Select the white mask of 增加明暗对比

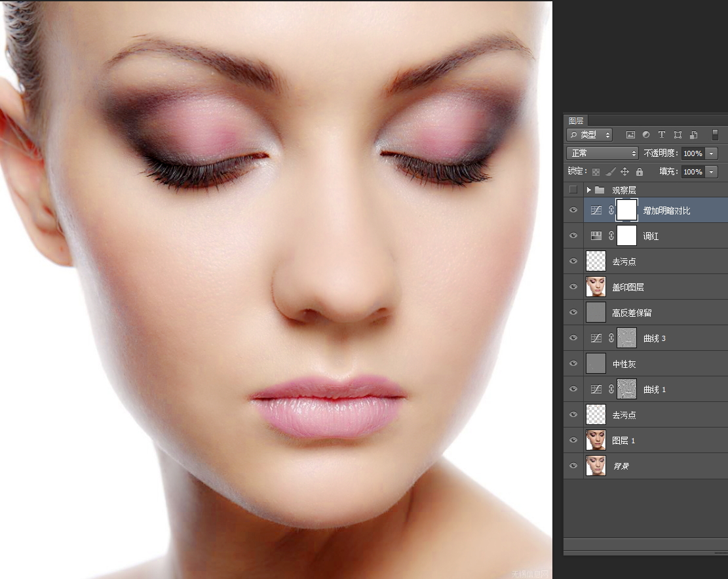626,210
